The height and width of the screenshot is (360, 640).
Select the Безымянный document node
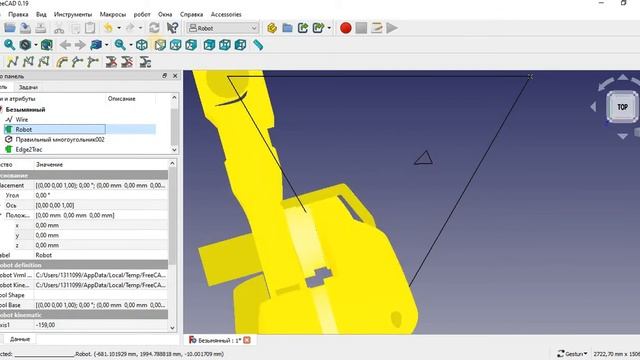25,109
